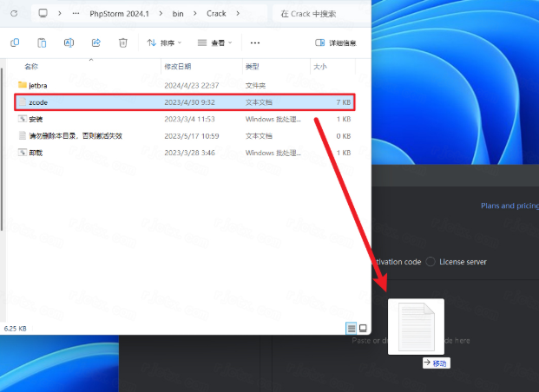Click PhpStorm 2024.1 in the breadcrumb
This screenshot has height=392, width=539.
(x=119, y=14)
